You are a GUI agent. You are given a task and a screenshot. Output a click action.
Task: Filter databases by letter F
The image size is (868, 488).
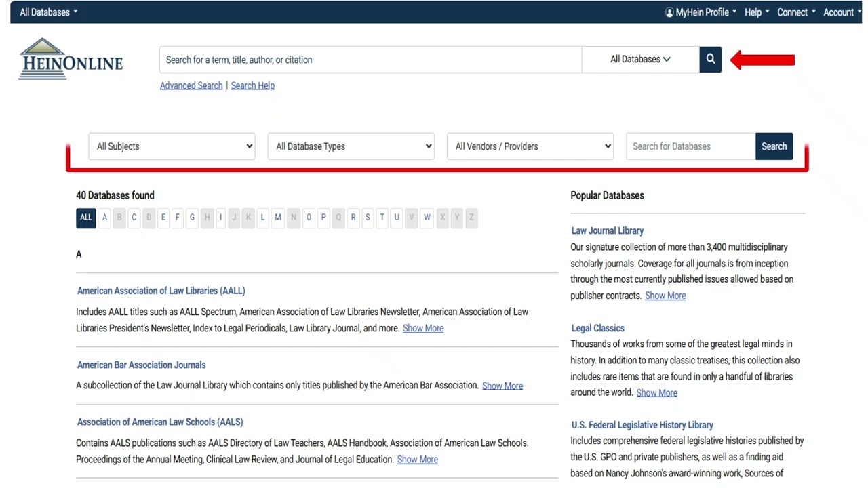(x=178, y=218)
